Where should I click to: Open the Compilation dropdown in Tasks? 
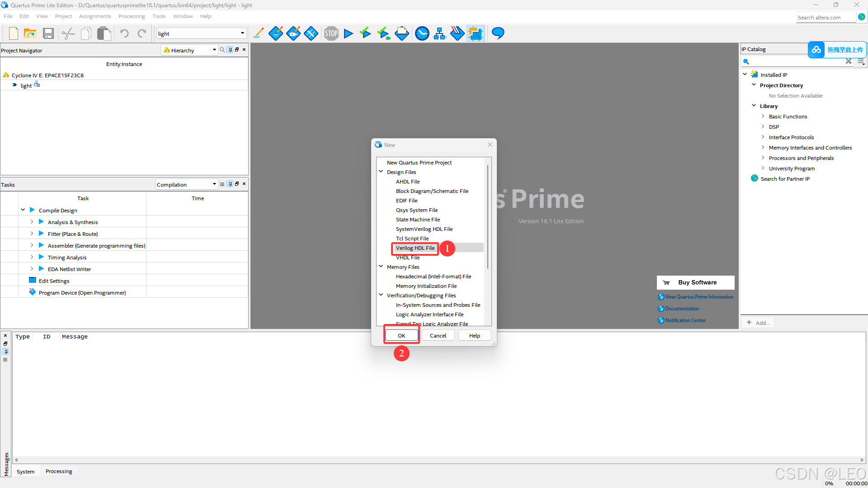[186, 184]
